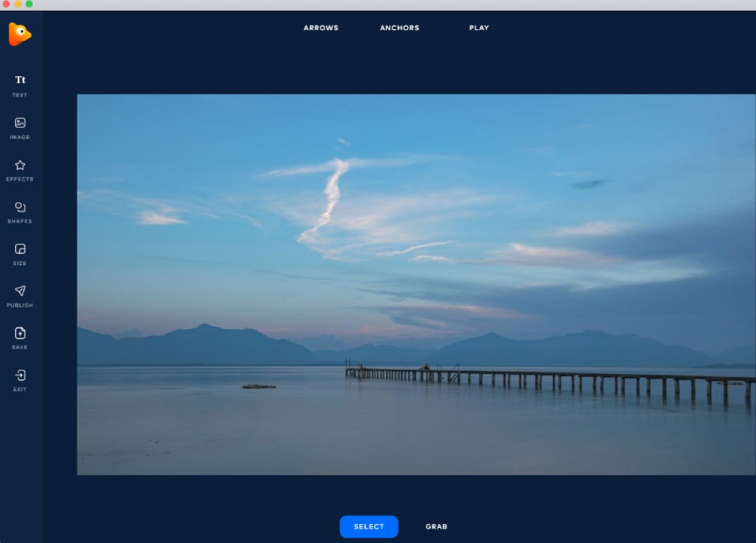Open the Anchors top menu item
Viewport: 756px width, 543px height.
[399, 28]
